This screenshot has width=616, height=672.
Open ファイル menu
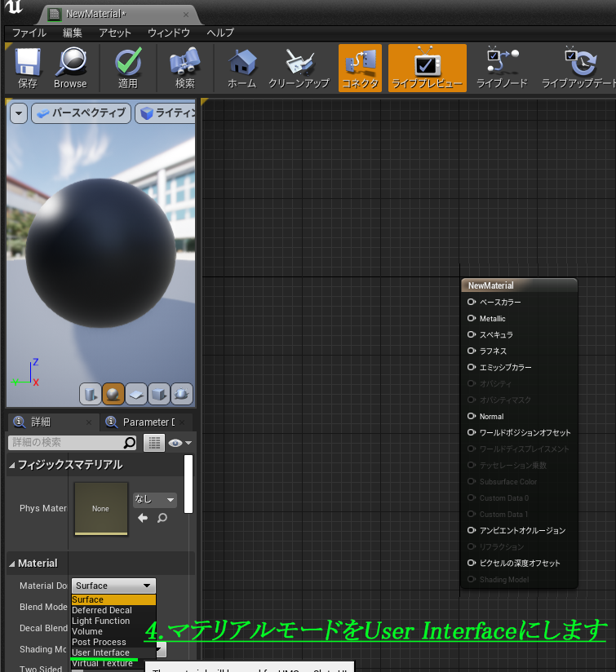click(29, 33)
